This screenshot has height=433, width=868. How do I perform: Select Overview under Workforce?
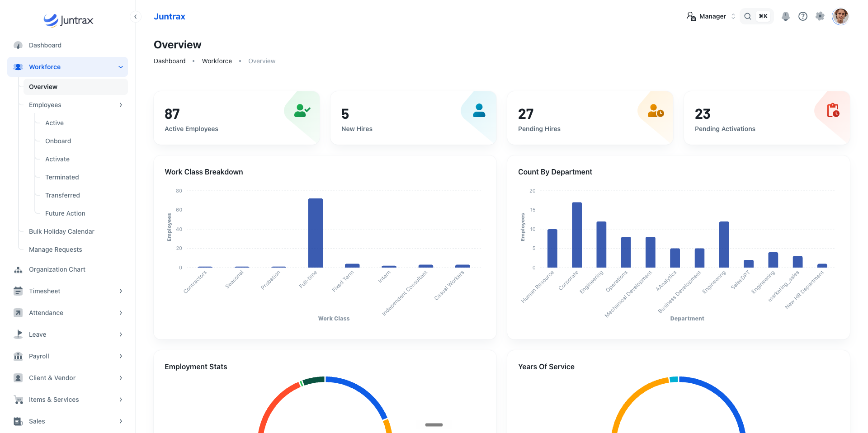75,87
